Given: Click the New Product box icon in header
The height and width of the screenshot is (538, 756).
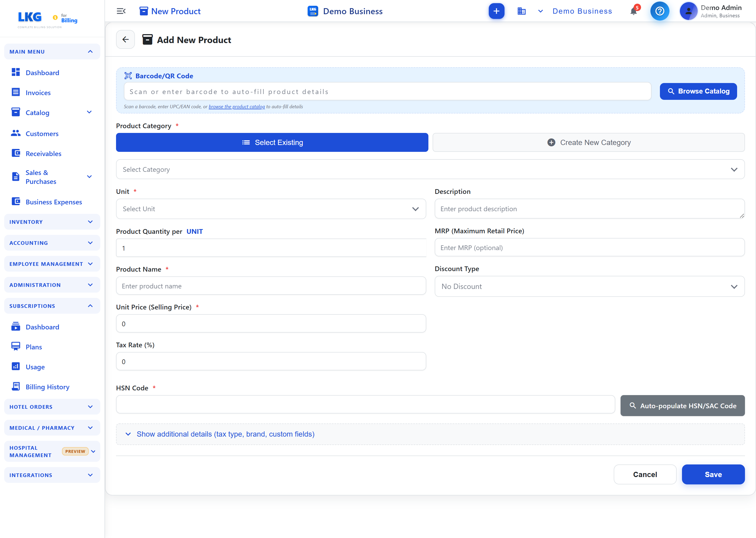Looking at the screenshot, I should [x=144, y=11].
